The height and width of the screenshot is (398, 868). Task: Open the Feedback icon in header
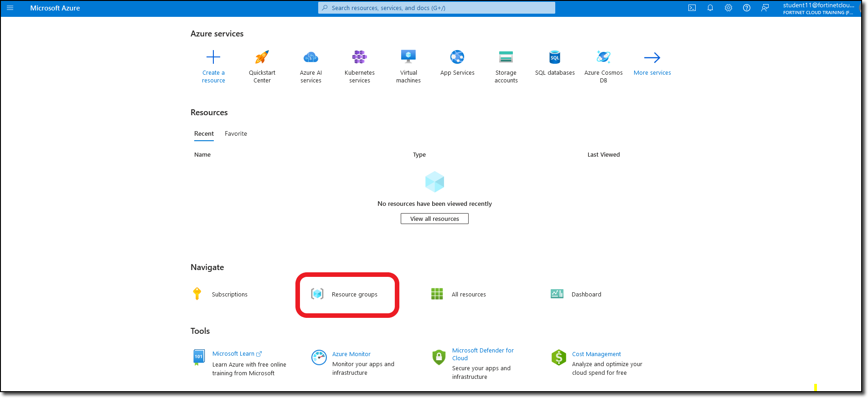click(765, 8)
